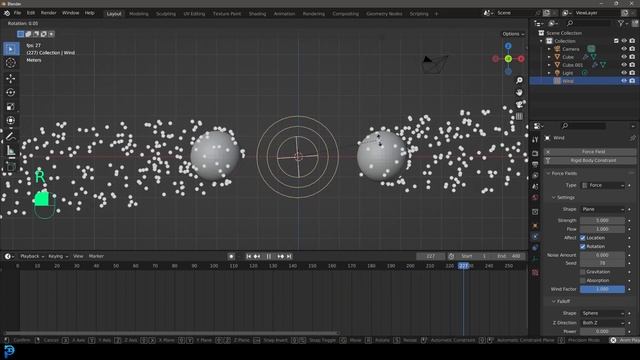Uncheck Affect Rotation checkbox
The height and width of the screenshot is (360, 640).
(583, 247)
